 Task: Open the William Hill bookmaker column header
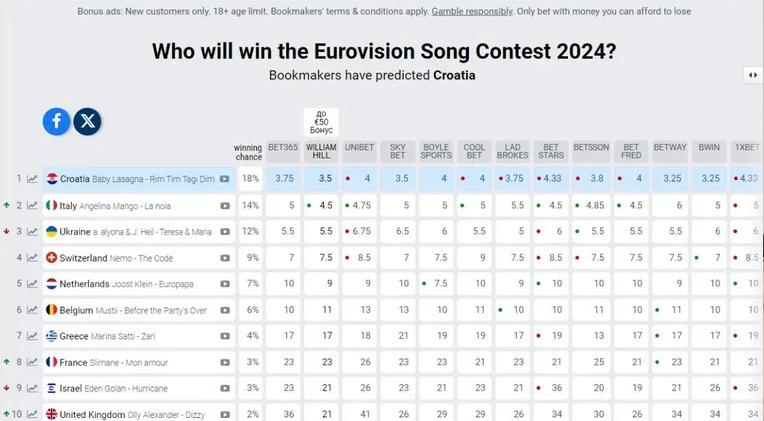tap(321, 151)
